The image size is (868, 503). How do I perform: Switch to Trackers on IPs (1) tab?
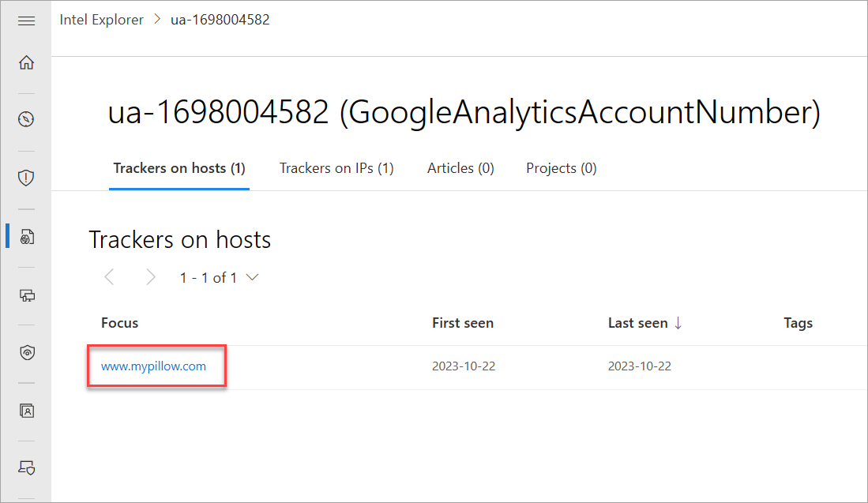coord(336,168)
